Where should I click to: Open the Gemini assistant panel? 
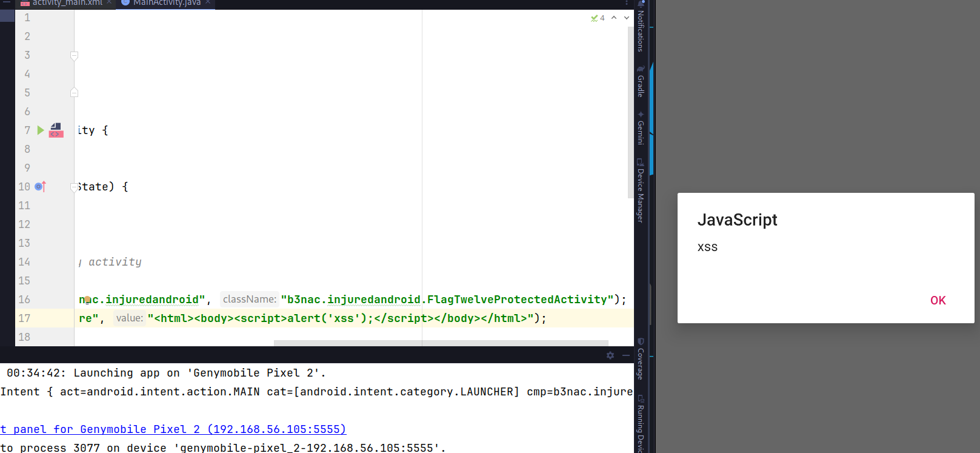coord(641,128)
